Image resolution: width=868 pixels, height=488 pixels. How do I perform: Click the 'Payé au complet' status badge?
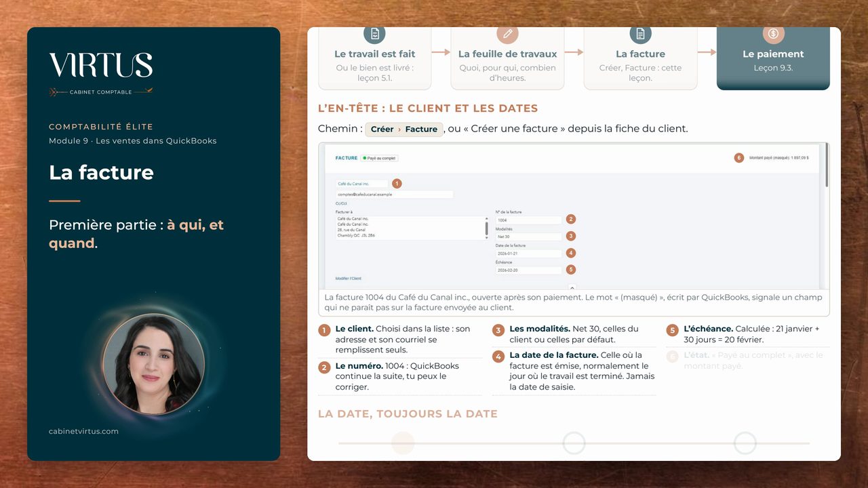pos(379,158)
